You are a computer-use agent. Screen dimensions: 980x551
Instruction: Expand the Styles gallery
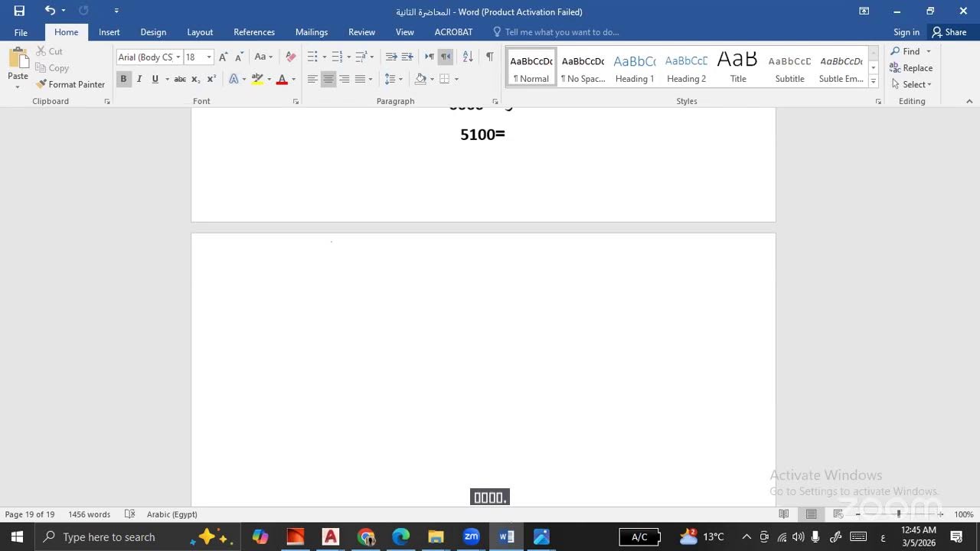[873, 80]
